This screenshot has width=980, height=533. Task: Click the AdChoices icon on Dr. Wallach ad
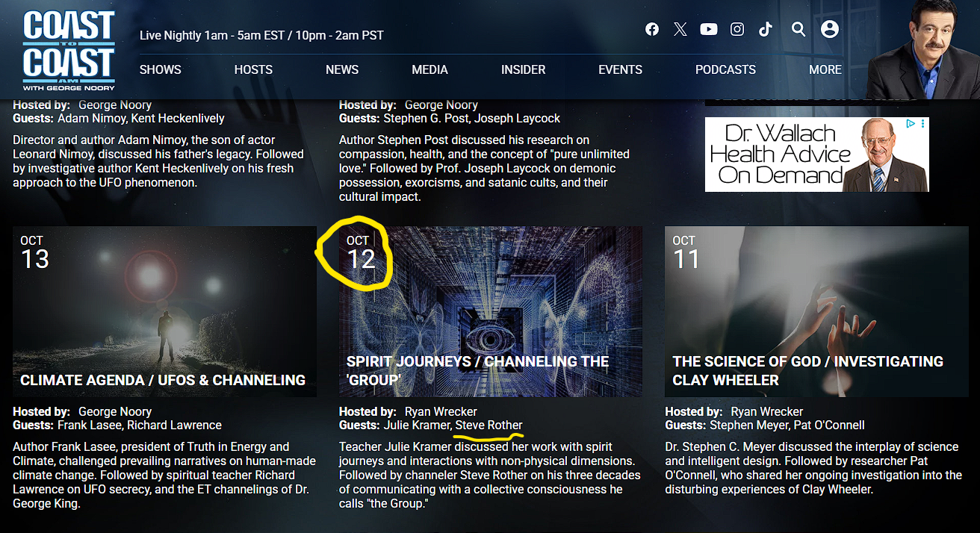tap(911, 123)
